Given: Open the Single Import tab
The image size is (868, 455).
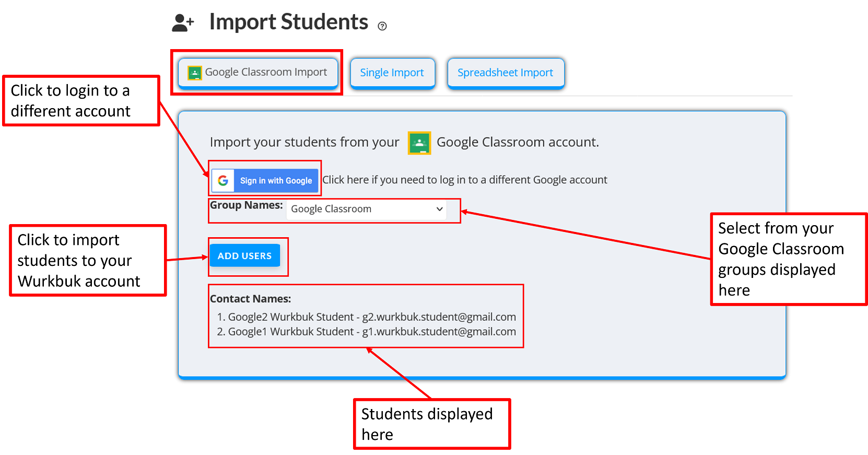Looking at the screenshot, I should coord(392,73).
